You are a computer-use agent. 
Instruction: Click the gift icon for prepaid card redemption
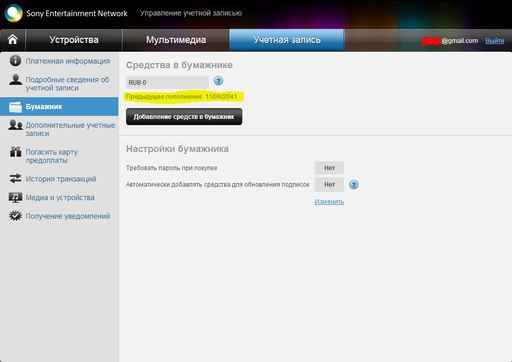click(x=15, y=152)
